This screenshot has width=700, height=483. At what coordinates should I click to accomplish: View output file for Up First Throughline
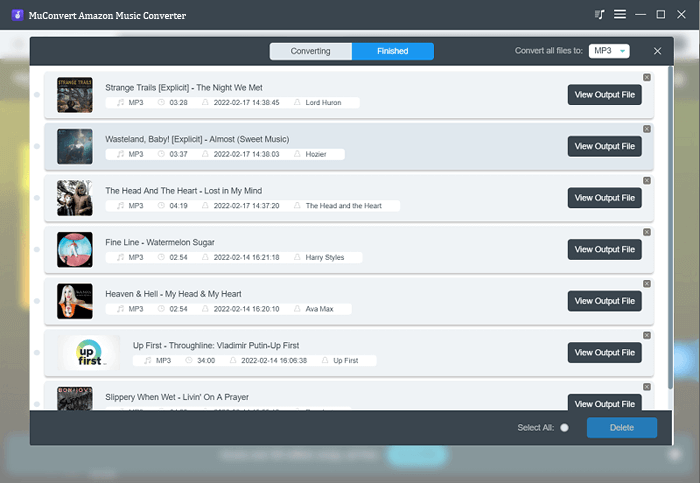click(604, 353)
